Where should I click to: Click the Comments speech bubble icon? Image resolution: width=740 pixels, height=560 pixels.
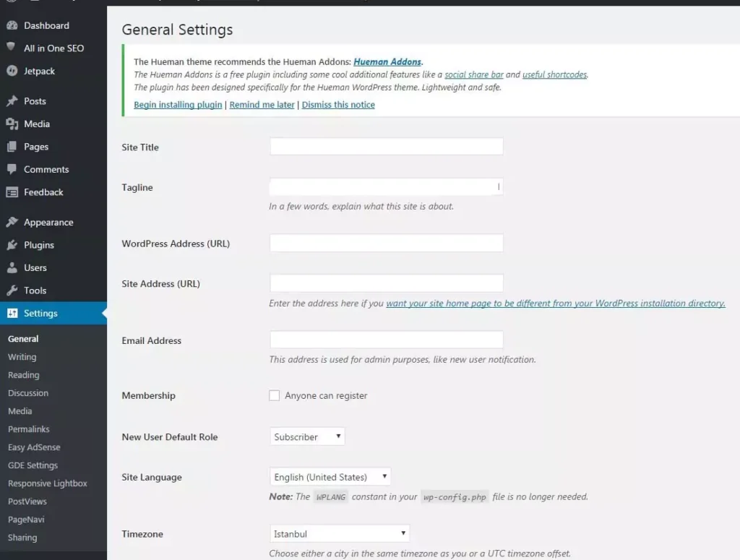click(x=12, y=169)
